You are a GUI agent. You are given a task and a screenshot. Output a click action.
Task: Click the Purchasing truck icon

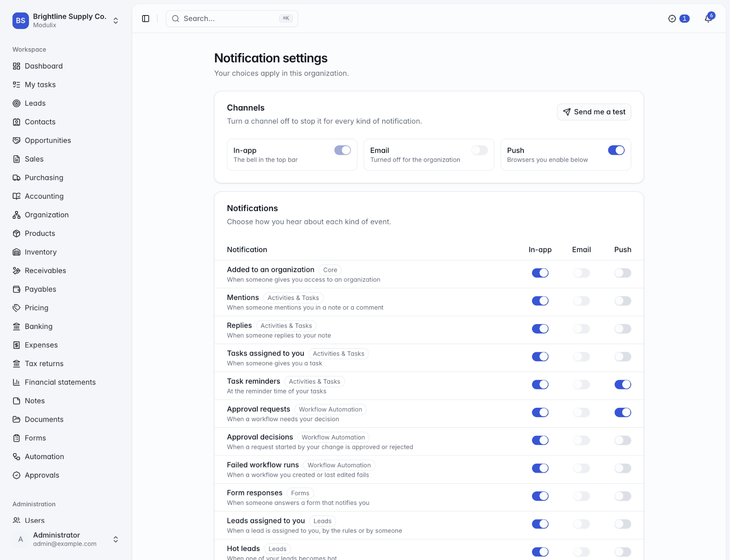coord(16,178)
